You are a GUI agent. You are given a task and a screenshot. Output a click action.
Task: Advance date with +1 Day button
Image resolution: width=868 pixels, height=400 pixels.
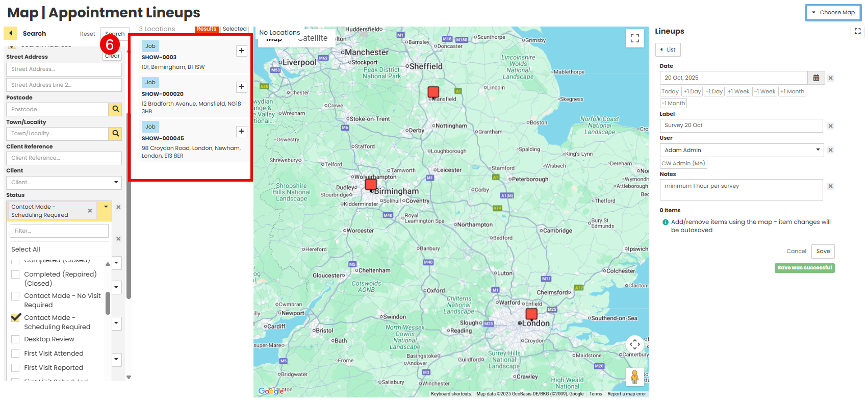coord(692,92)
